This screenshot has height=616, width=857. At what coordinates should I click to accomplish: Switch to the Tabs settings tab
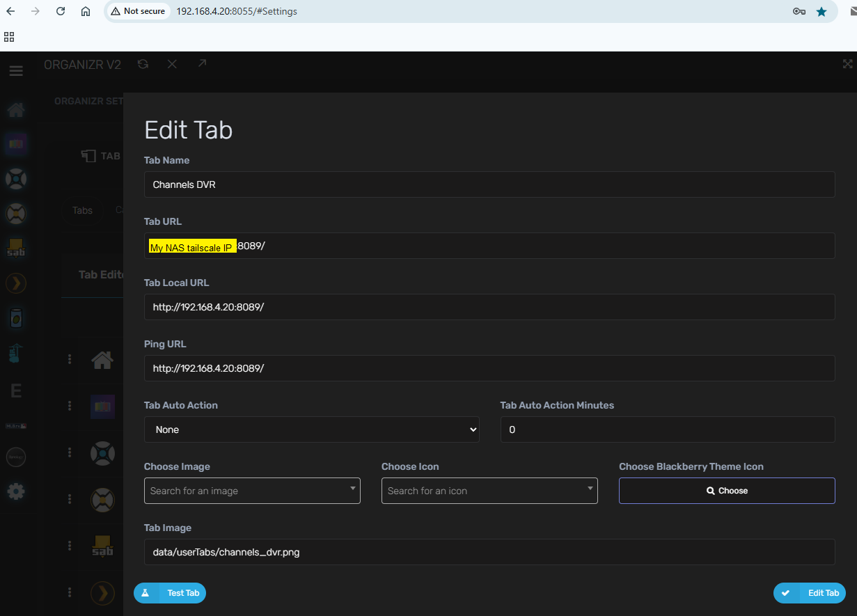(82, 210)
